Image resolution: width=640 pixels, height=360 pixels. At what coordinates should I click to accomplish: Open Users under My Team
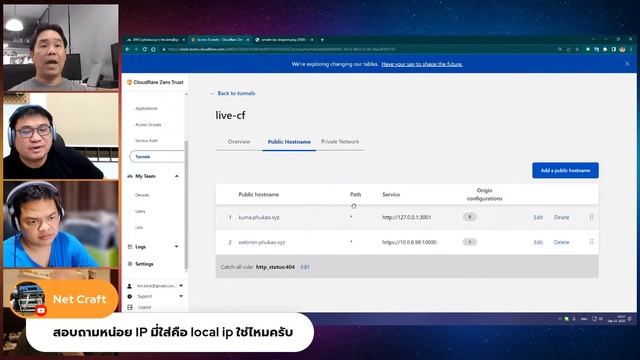pos(140,211)
